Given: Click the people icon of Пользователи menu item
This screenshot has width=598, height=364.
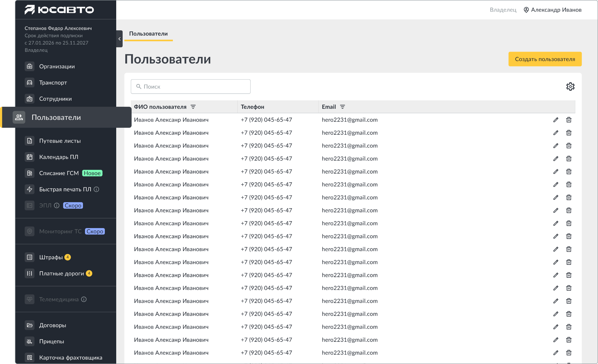Looking at the screenshot, I should [x=19, y=117].
